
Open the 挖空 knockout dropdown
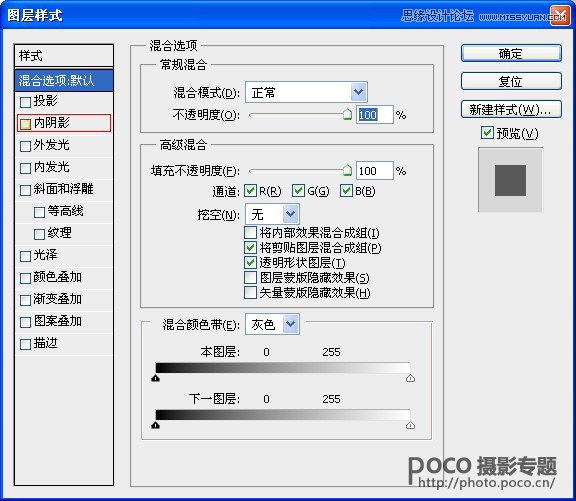pos(272,214)
